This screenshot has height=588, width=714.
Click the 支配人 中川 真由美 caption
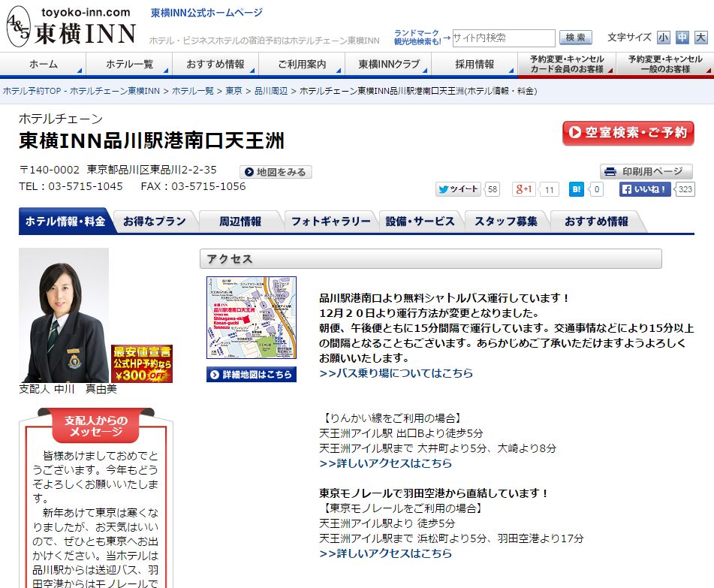[x=68, y=389]
